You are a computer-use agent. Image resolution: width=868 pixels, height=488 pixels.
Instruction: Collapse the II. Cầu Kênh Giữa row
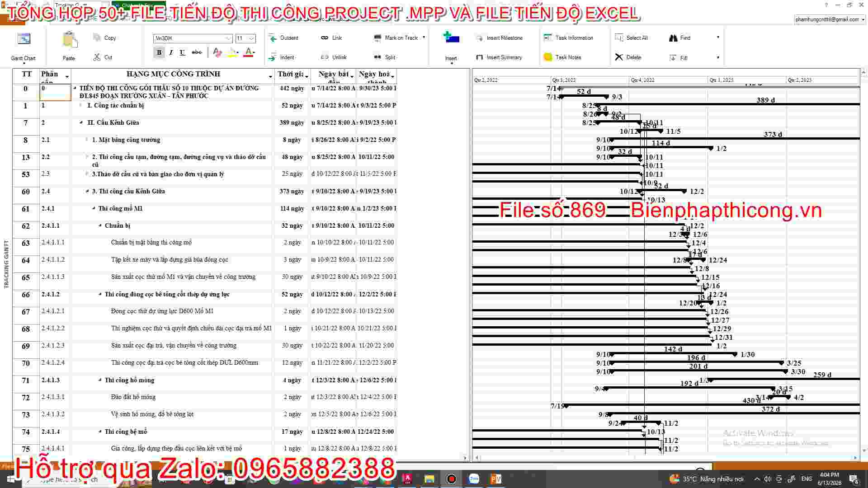[81, 122]
